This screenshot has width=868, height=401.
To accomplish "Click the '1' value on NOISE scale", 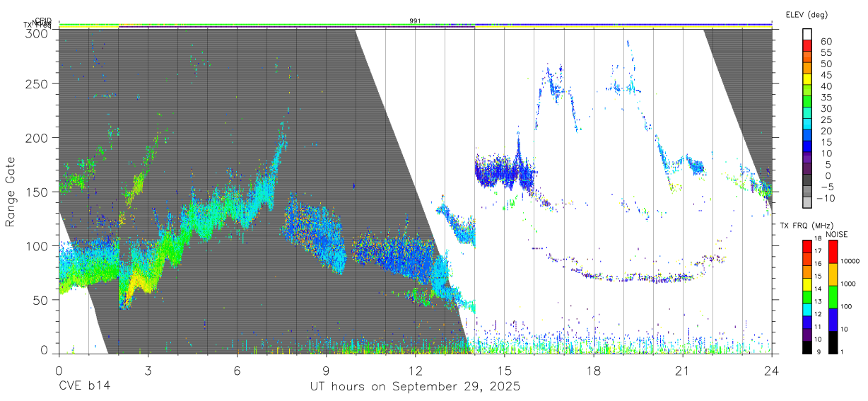I will [x=843, y=351].
